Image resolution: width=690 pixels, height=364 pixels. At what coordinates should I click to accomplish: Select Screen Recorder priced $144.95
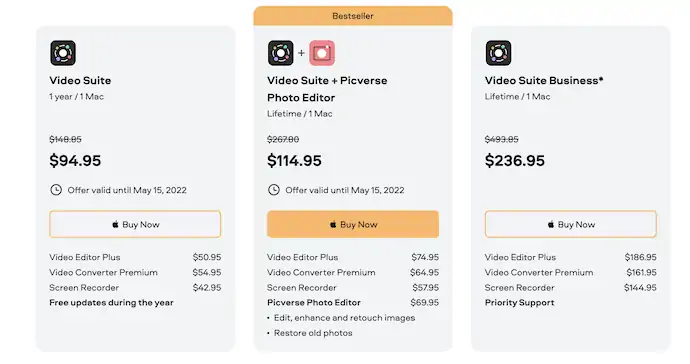571,287
